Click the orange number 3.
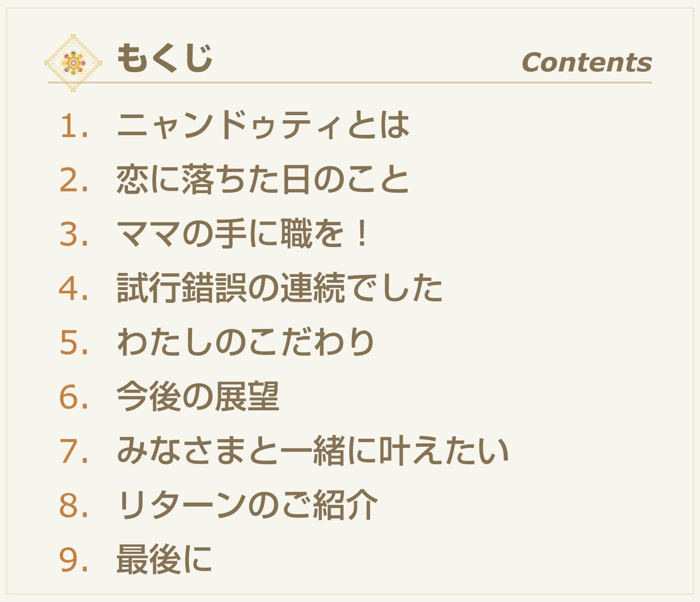 [x=73, y=234]
